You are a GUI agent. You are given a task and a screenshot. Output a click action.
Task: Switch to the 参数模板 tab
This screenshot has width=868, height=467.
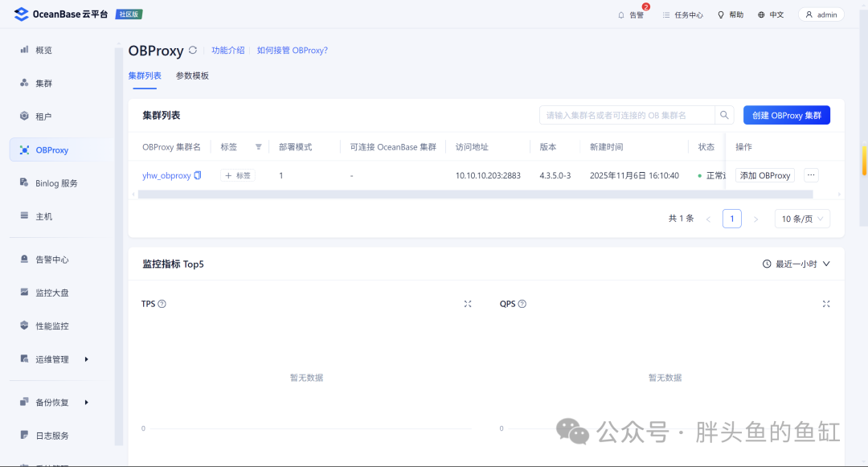pyautogui.click(x=192, y=76)
